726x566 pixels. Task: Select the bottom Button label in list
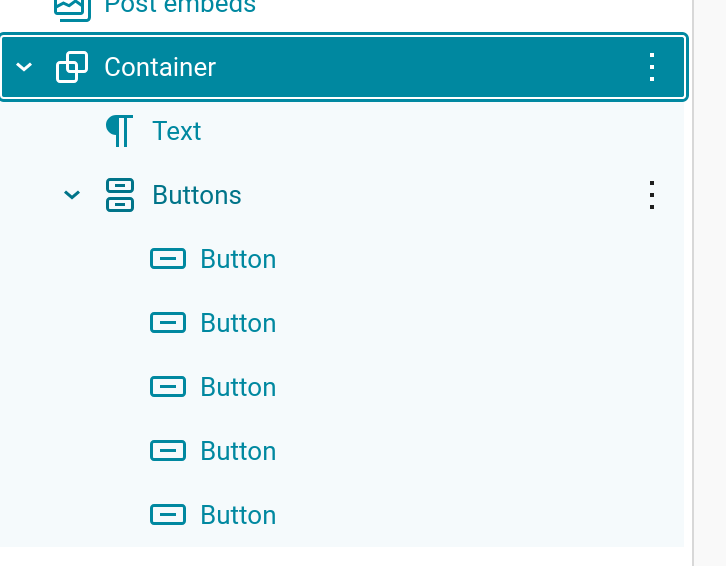pyautogui.click(x=238, y=515)
